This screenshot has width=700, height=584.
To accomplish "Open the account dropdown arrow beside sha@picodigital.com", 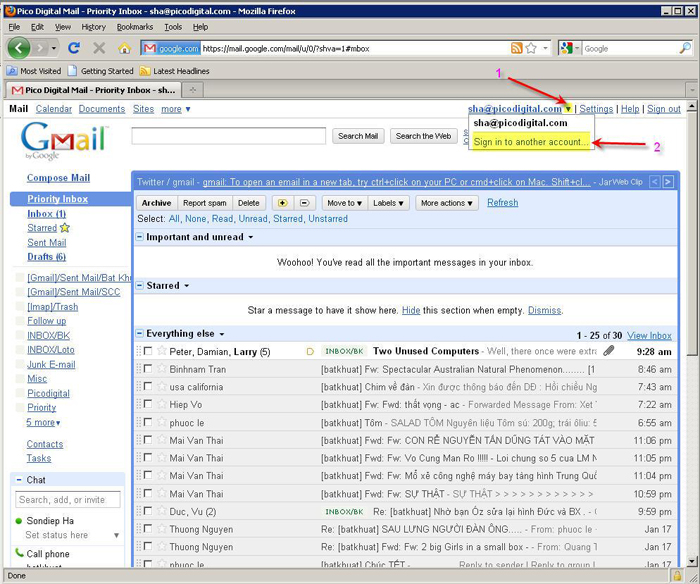I will pyautogui.click(x=568, y=108).
